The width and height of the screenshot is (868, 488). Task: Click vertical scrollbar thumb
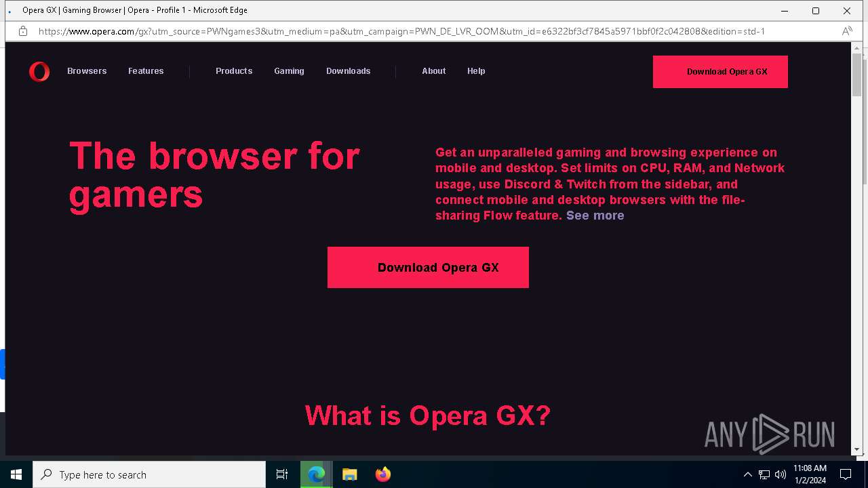(856, 75)
